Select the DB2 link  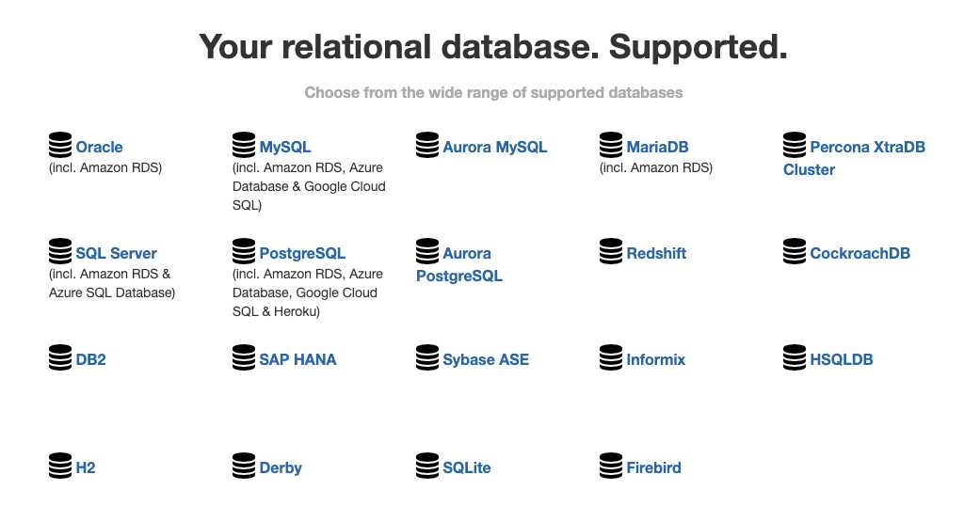pyautogui.click(x=90, y=359)
